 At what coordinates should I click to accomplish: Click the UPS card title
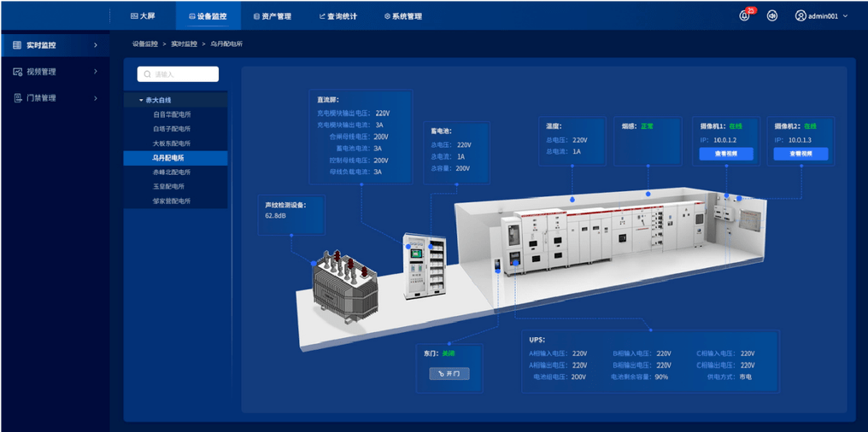tap(537, 340)
